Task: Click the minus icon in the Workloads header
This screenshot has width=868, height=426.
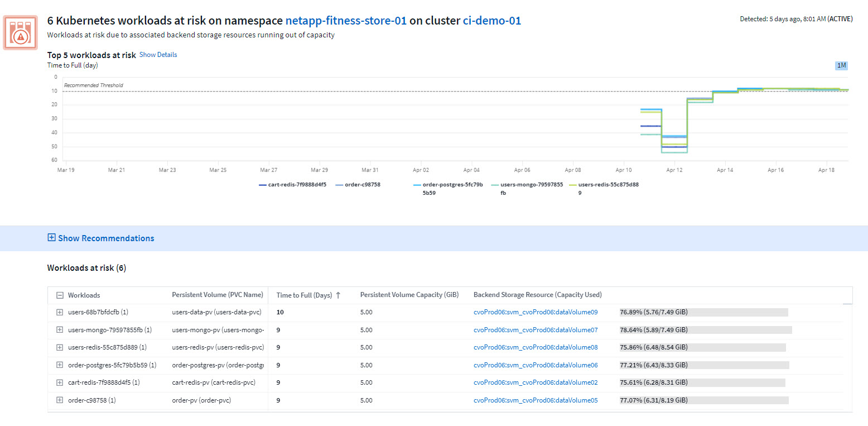Action: coord(60,295)
